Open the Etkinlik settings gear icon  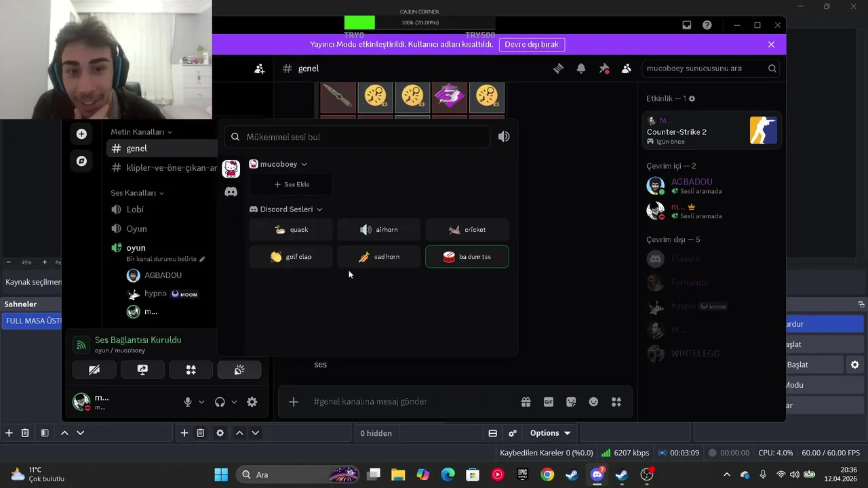[692, 99]
